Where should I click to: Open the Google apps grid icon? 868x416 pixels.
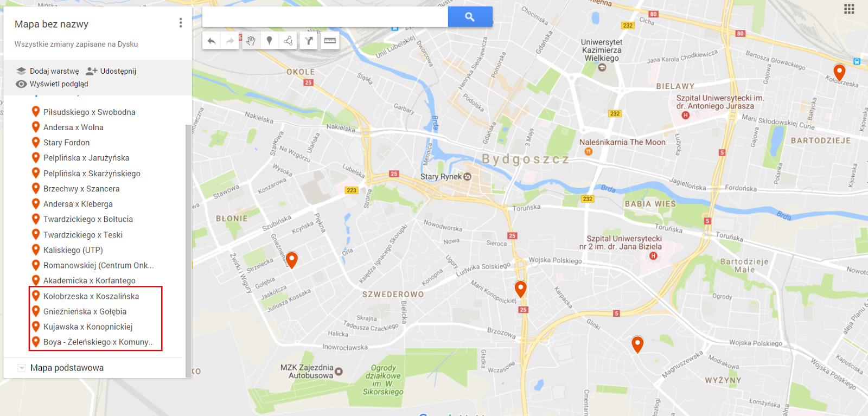[x=849, y=9]
